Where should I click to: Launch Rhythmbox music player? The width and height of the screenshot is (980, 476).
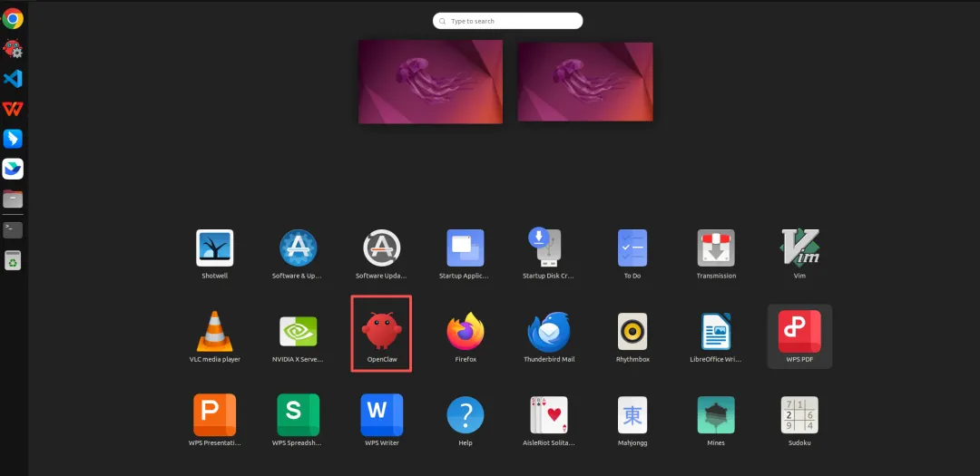tap(632, 332)
